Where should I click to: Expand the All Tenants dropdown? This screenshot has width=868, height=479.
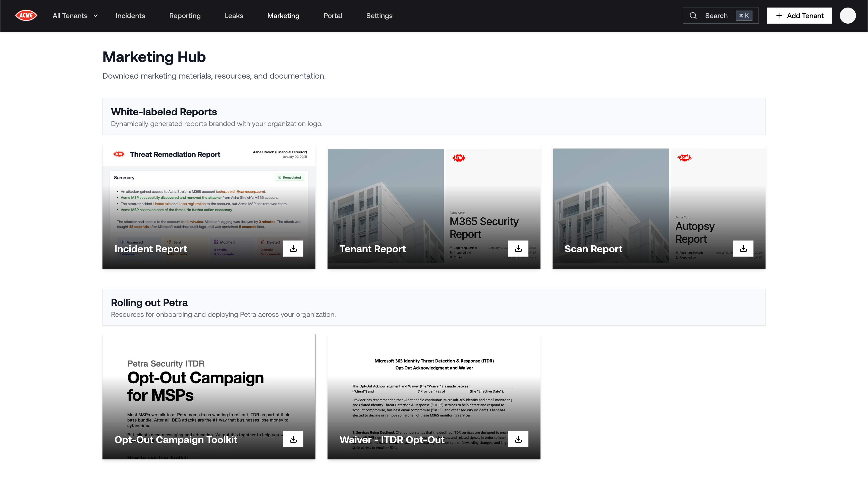pyautogui.click(x=70, y=16)
